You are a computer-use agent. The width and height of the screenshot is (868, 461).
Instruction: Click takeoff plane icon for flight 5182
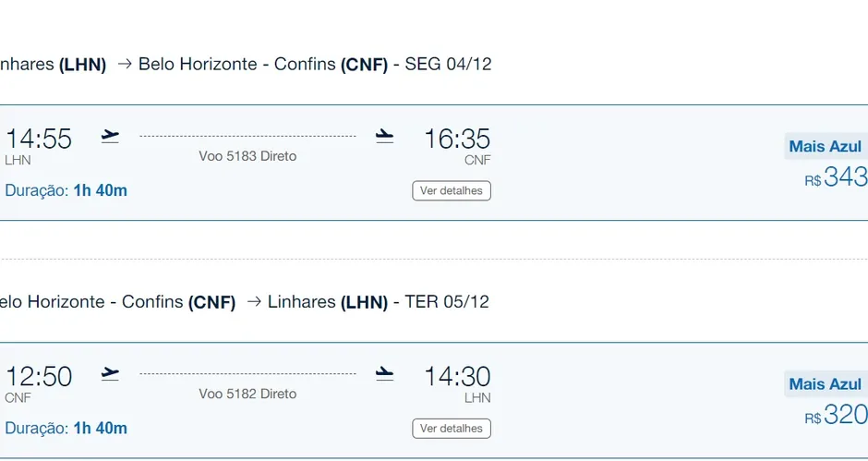click(x=110, y=374)
